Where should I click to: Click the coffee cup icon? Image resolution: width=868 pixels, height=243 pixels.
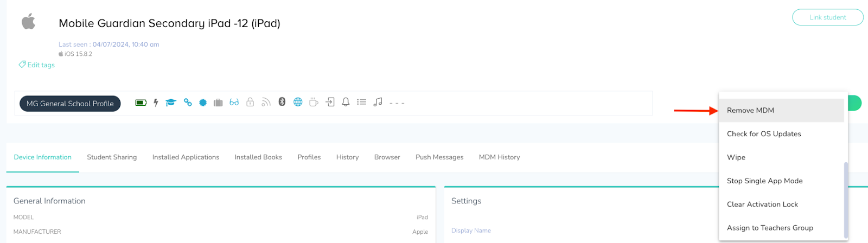314,102
